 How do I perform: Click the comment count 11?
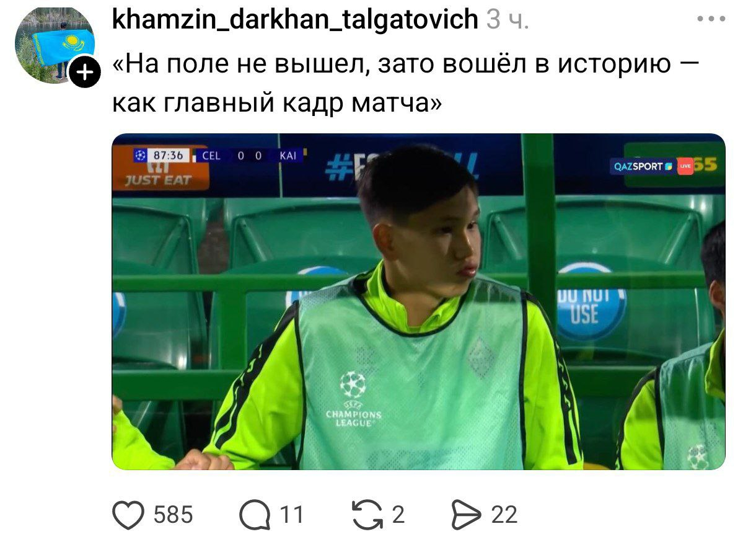point(291,515)
